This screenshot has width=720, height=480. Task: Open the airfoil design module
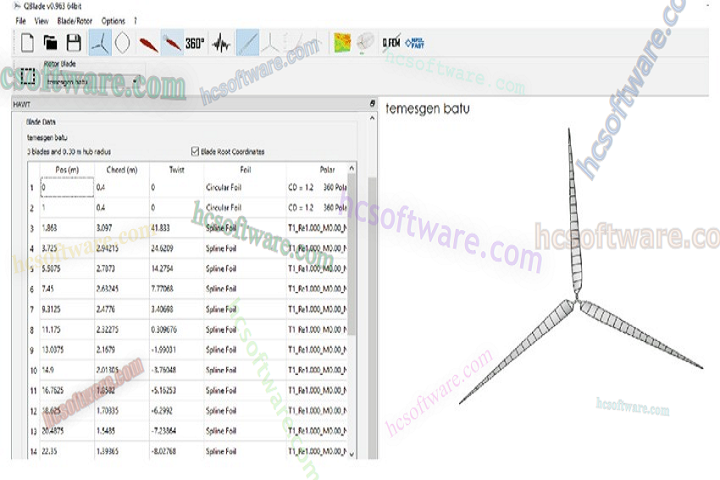[148, 44]
